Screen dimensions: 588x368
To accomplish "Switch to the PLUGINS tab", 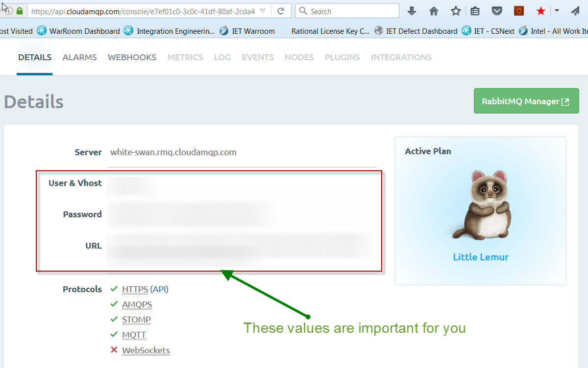I will [x=343, y=57].
